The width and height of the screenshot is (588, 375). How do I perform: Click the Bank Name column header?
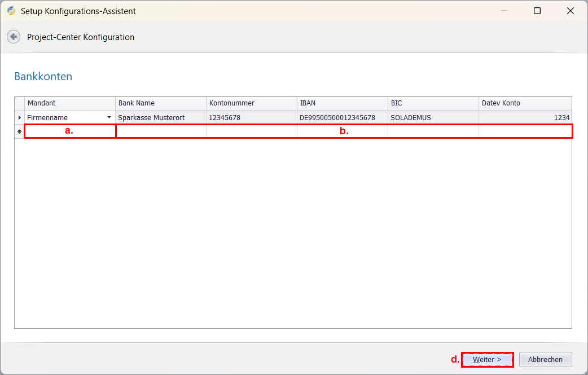tap(161, 103)
